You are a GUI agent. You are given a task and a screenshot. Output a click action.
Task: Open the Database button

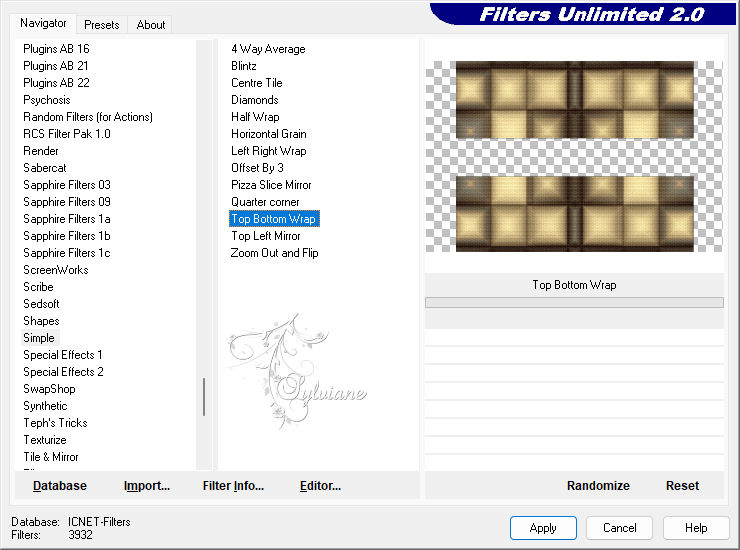(x=60, y=485)
